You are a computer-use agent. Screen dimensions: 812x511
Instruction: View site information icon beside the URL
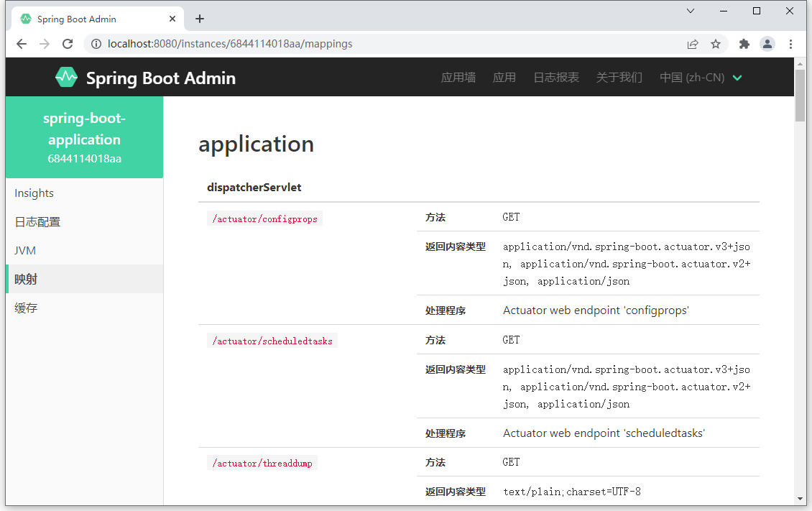pyautogui.click(x=96, y=44)
